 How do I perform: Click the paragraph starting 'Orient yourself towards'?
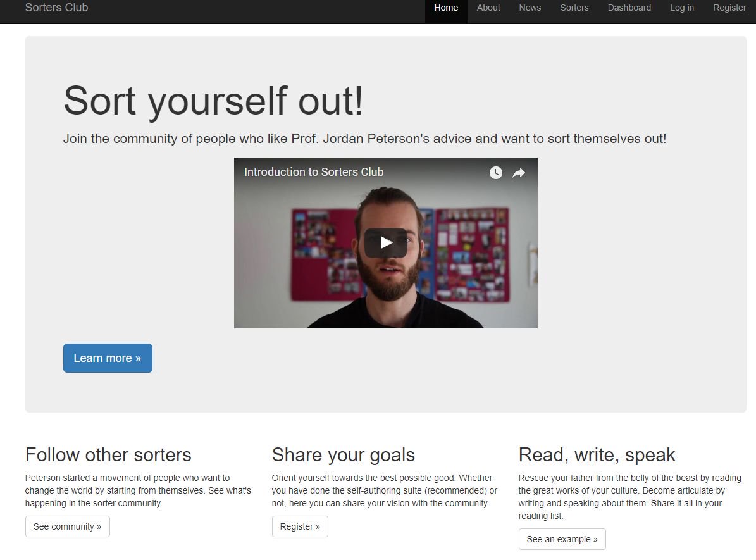pyautogui.click(x=385, y=490)
